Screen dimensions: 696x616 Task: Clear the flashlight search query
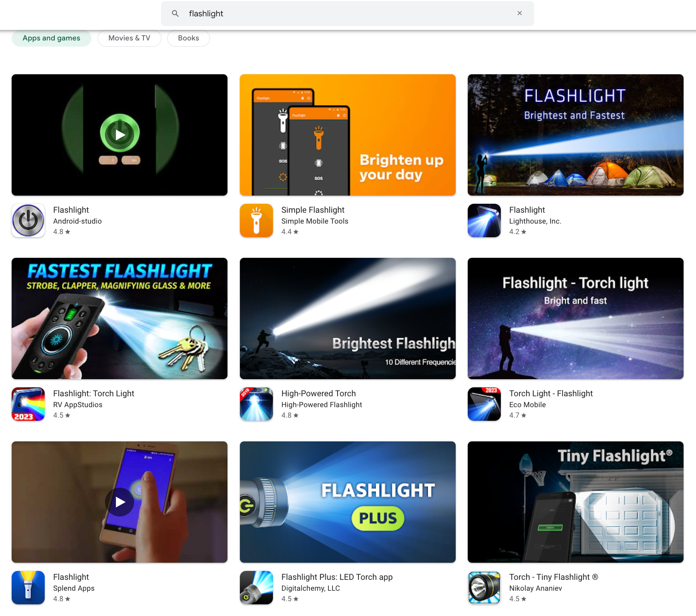click(x=519, y=13)
